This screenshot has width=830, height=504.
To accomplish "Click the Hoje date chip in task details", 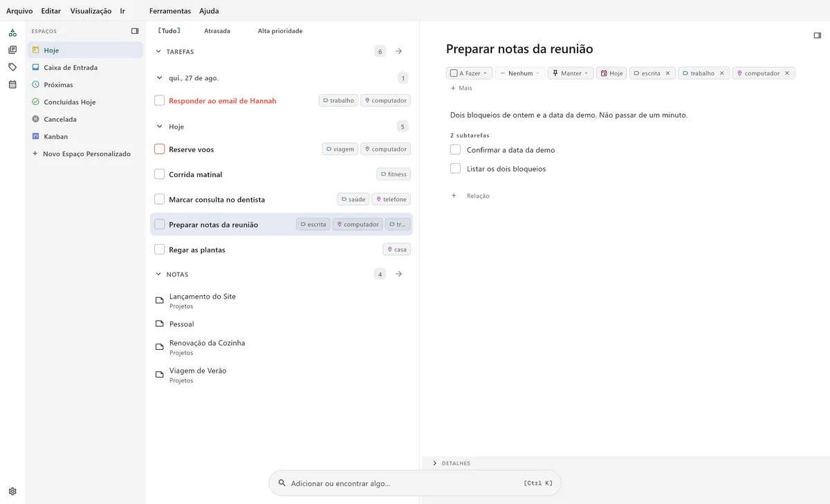I will 611,73.
